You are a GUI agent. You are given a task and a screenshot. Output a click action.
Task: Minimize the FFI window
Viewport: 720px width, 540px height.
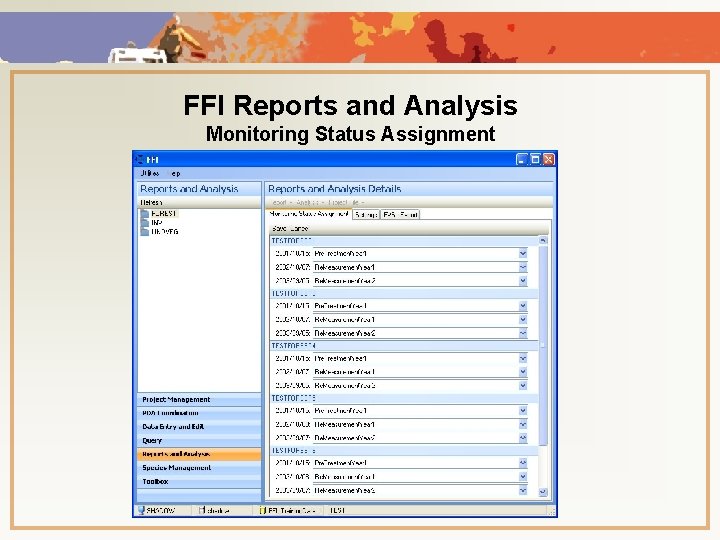522,159
